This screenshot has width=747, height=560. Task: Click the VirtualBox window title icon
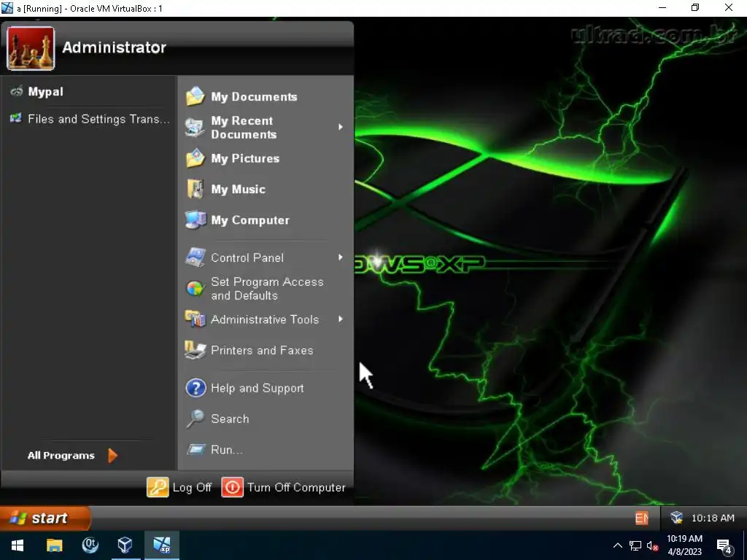(7, 7)
